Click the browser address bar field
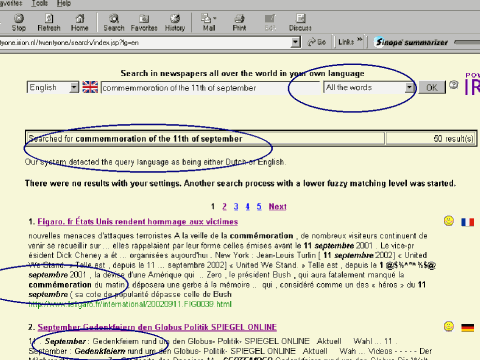Screen dimensions: 480x360 click(145, 42)
